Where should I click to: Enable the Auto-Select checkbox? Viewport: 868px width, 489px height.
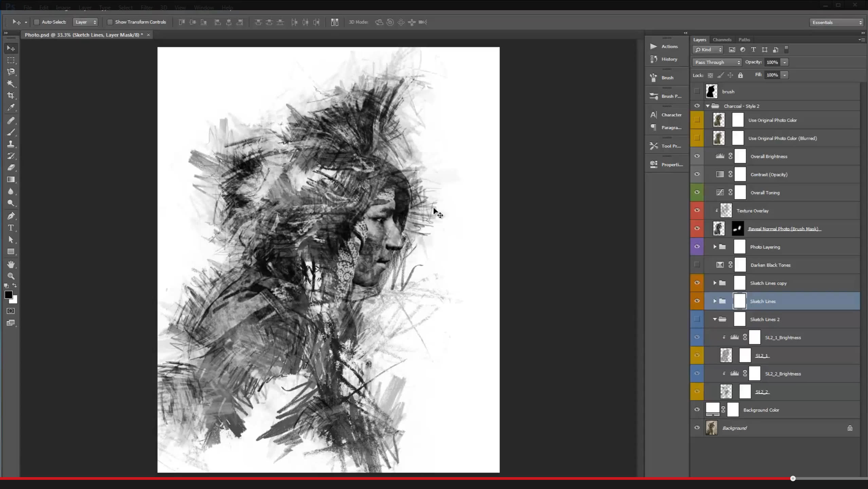[x=37, y=22]
